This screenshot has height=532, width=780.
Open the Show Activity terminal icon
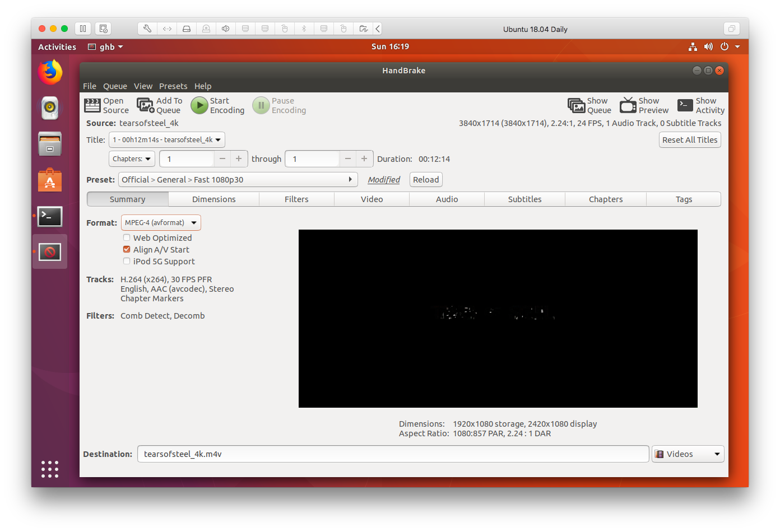[685, 105]
